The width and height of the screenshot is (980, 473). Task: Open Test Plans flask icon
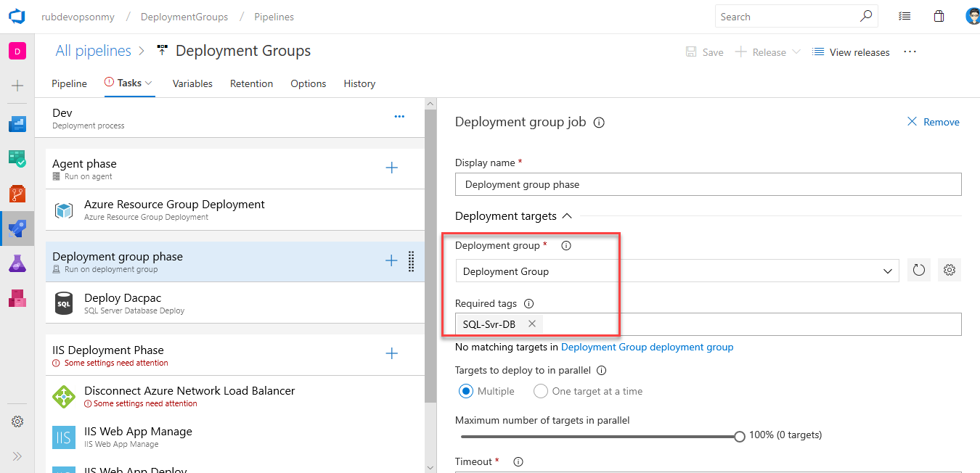(17, 263)
